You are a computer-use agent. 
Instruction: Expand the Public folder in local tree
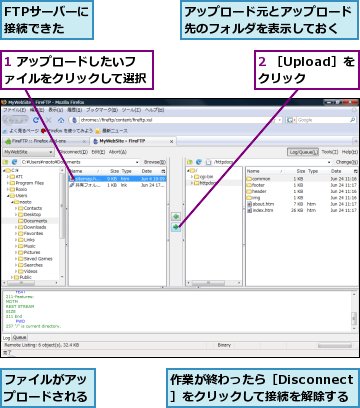tap(12, 277)
